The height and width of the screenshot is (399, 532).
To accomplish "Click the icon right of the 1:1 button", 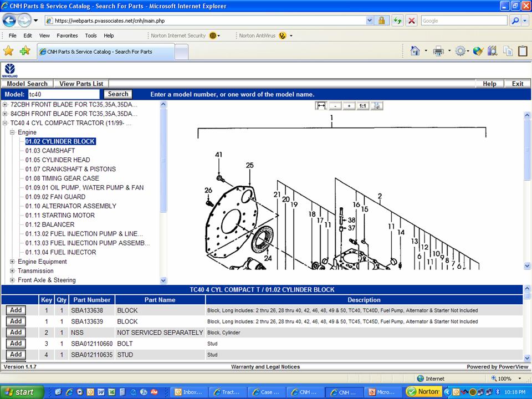I will click(377, 106).
